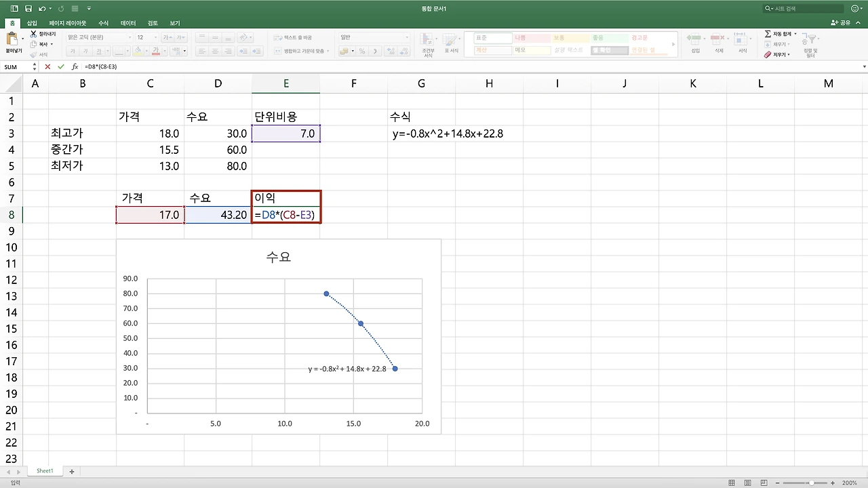
Task: Click the Save icon in title bar
Action: coord(28,9)
